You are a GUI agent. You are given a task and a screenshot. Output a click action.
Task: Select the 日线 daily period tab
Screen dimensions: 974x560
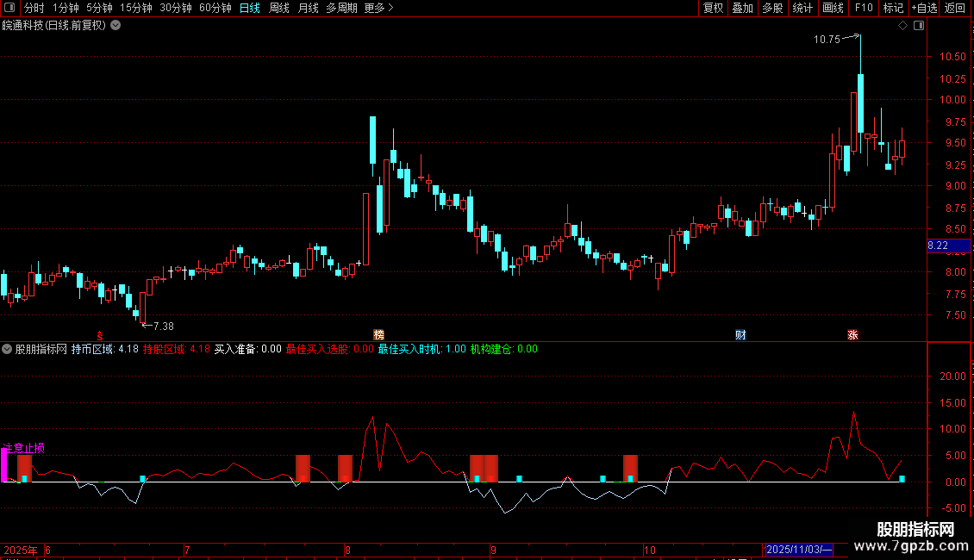click(250, 8)
